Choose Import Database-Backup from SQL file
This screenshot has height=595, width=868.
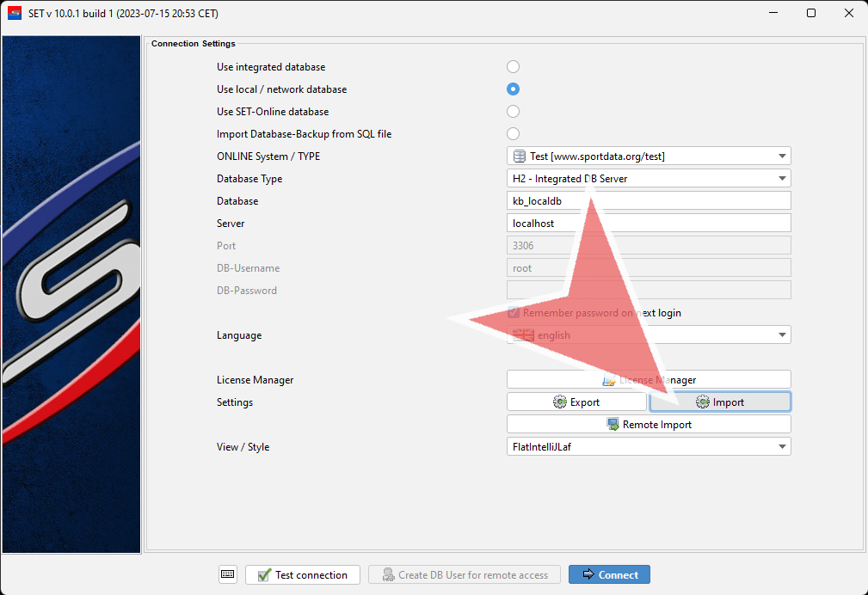click(514, 134)
